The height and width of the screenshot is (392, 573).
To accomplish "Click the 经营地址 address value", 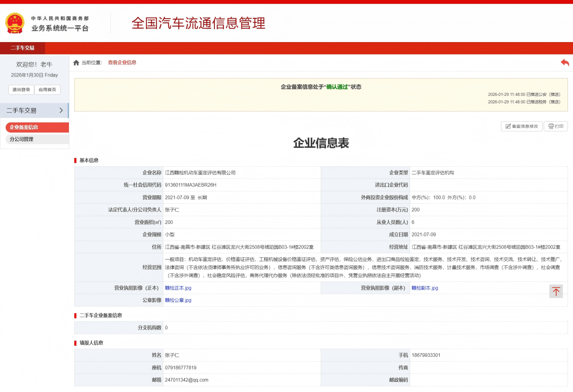I will [x=486, y=247].
